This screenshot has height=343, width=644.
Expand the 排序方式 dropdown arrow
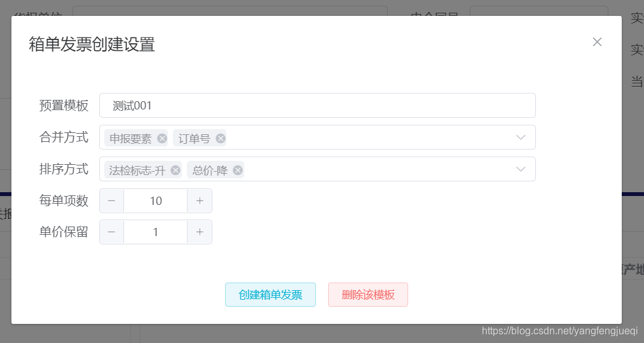tap(521, 169)
